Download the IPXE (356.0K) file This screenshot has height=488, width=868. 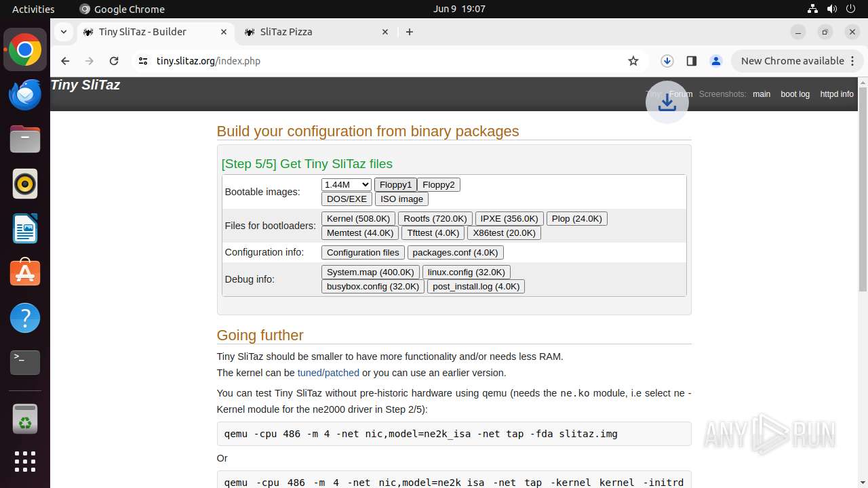point(509,218)
